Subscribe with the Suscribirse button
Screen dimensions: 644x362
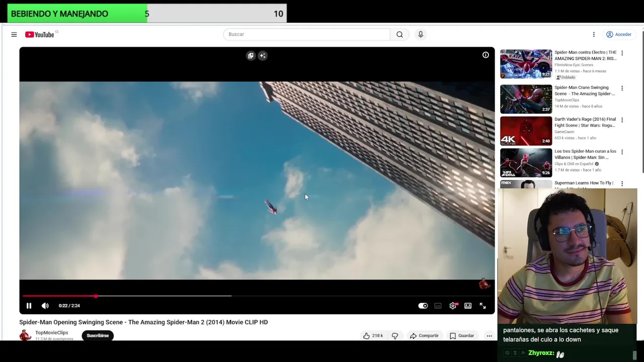98,335
